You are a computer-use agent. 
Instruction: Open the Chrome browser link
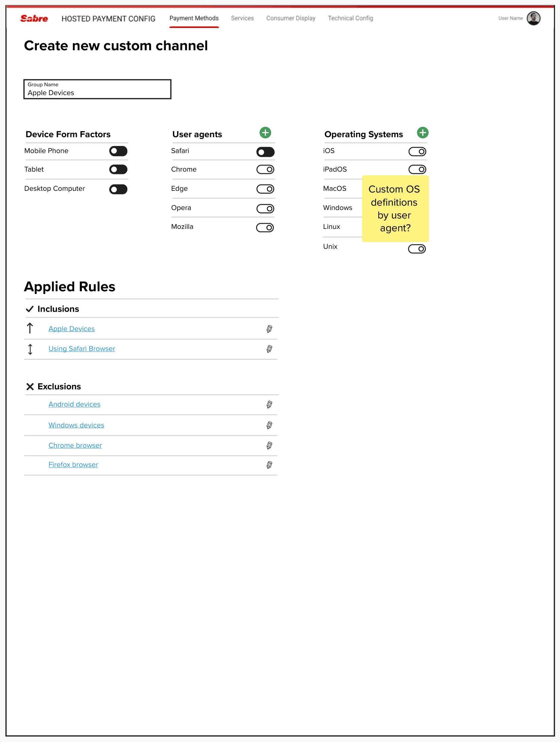coord(75,445)
